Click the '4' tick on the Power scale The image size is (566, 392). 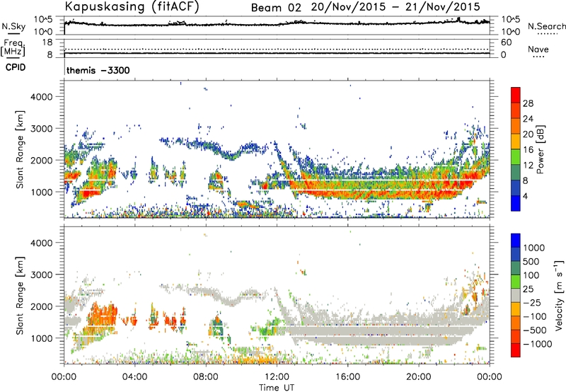(x=525, y=196)
